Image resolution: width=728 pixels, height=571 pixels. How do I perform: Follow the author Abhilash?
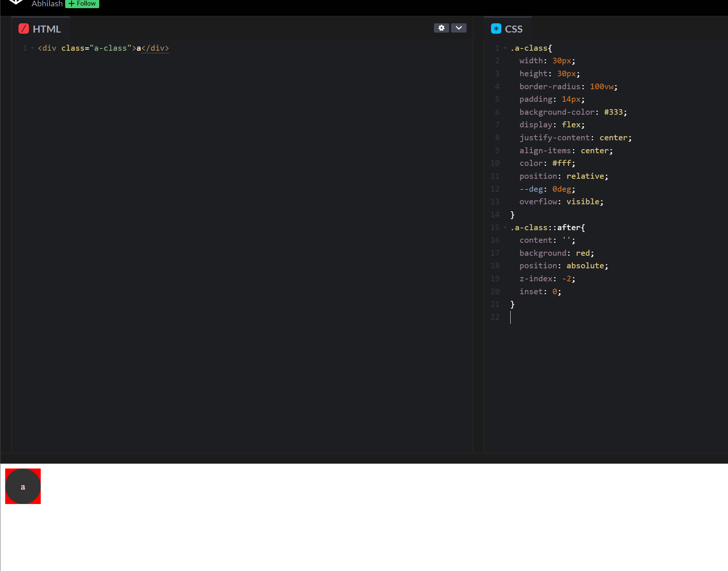point(82,3)
